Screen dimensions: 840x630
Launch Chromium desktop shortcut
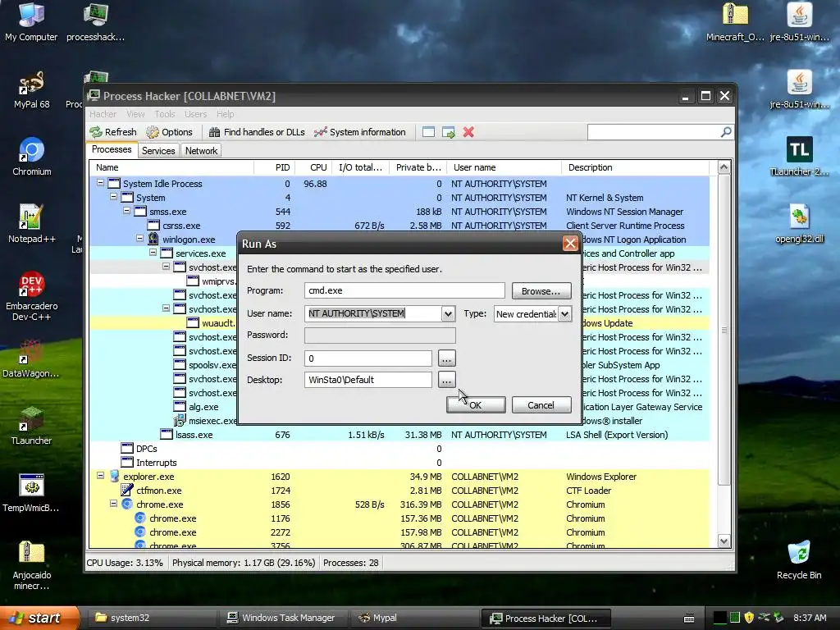(31, 157)
